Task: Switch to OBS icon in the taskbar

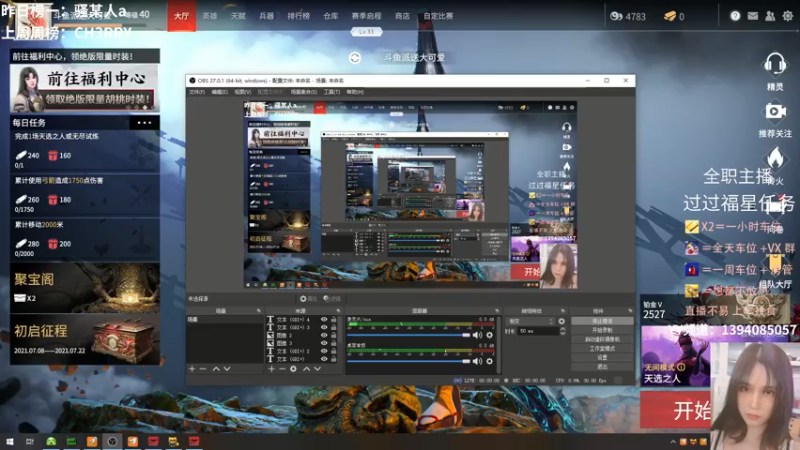Action: click(112, 441)
